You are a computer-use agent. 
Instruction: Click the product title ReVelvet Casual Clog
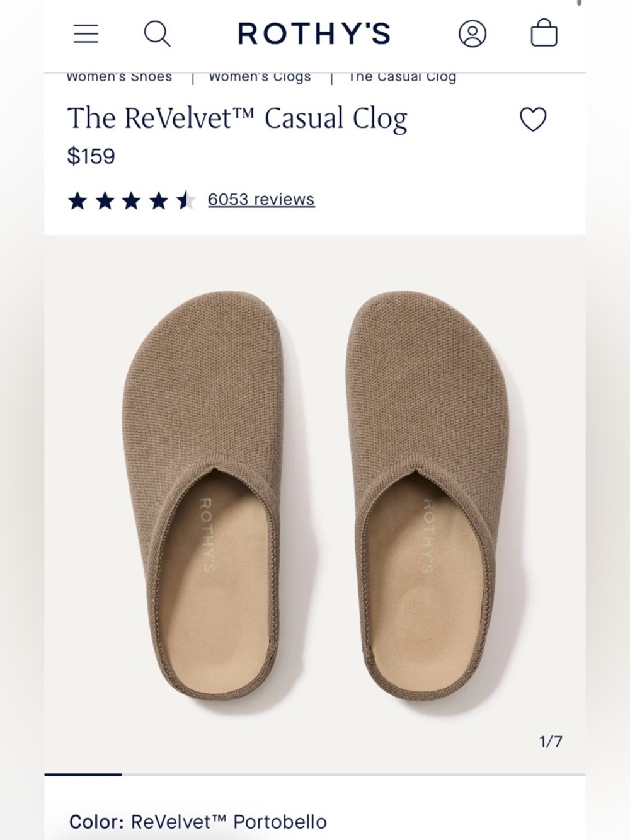(x=238, y=118)
